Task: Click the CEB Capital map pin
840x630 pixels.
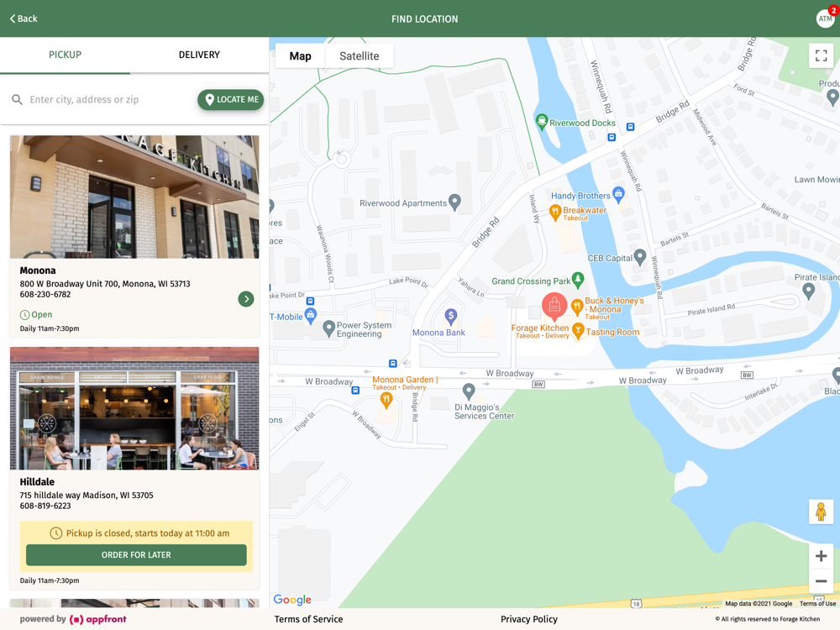Action: (639, 257)
